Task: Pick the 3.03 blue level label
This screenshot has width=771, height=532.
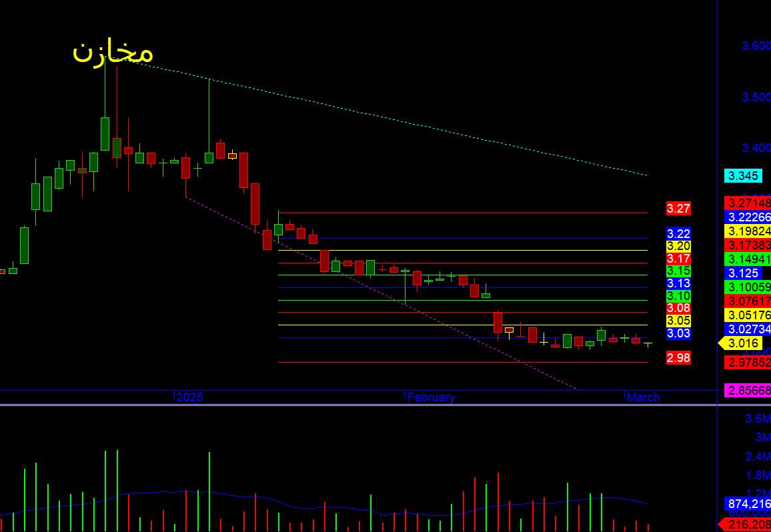Action: (x=678, y=333)
